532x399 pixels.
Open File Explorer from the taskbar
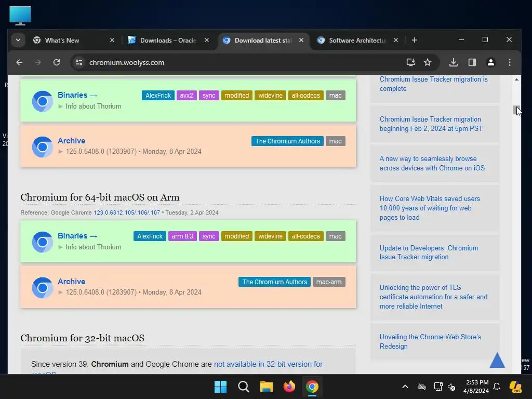click(267, 387)
